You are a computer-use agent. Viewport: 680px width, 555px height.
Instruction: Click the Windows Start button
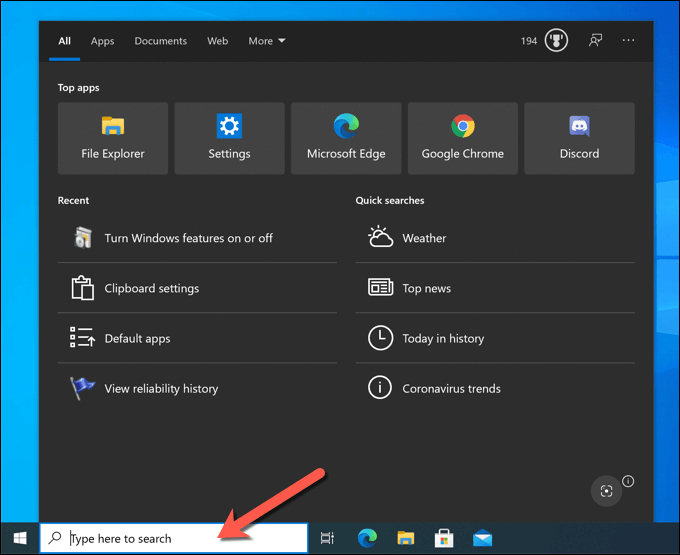click(20, 538)
